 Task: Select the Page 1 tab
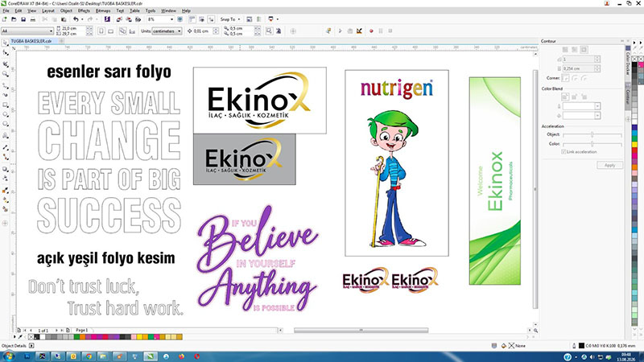click(x=81, y=330)
